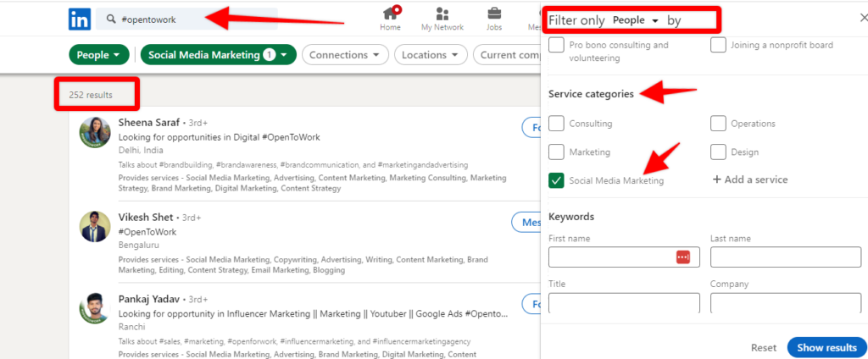Go to Home in the navigation bar
Image resolution: width=868 pixels, height=359 pixels.
(x=390, y=19)
